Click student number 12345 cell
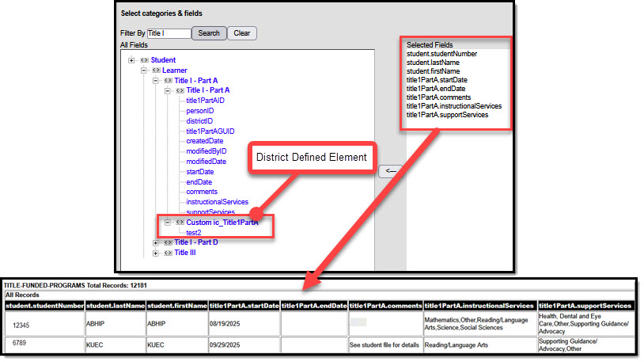This screenshot has height=362, width=644. pos(45,325)
